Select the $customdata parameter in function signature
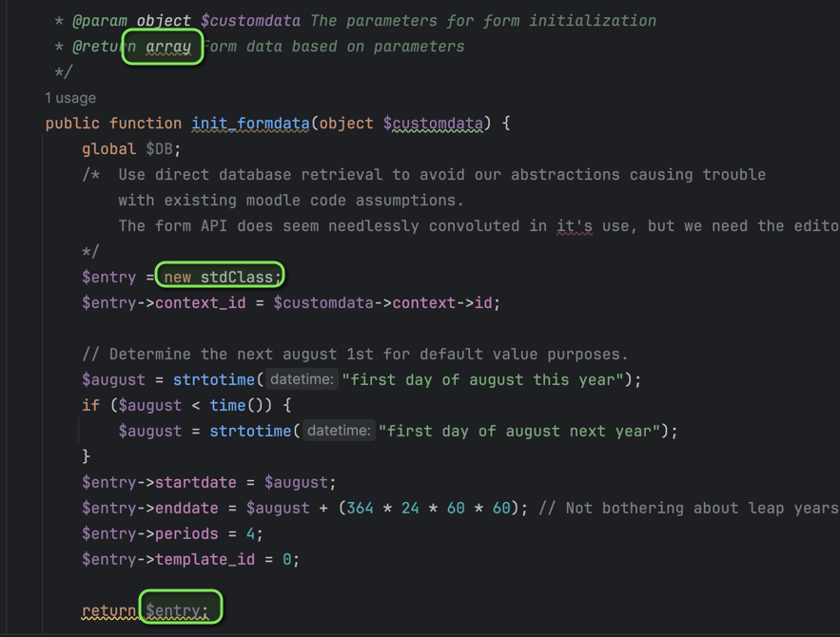Screen dimensions: 840x637 433,124
